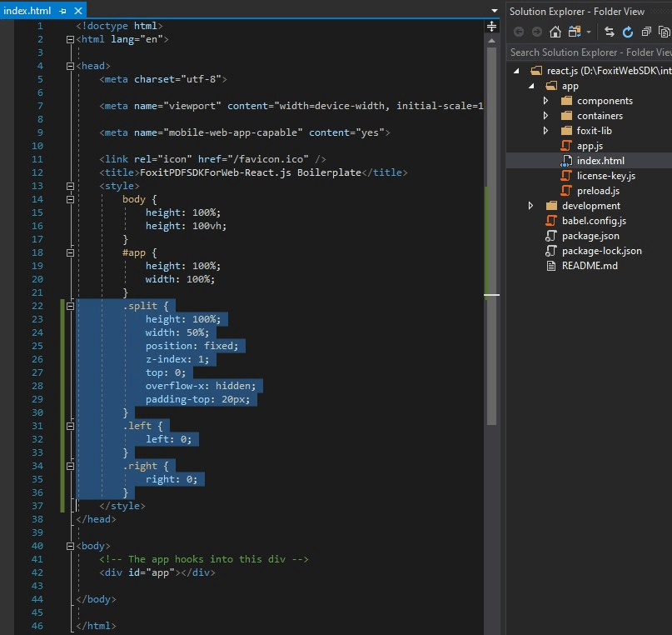The height and width of the screenshot is (635, 672).
Task: Select package-lock.json in the file tree
Action: tap(602, 251)
